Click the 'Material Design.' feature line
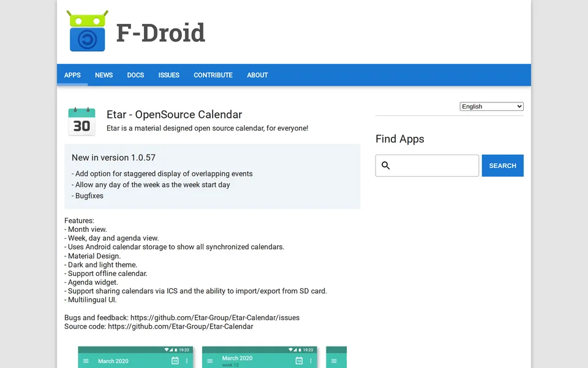The width and height of the screenshot is (588, 368). click(x=92, y=256)
